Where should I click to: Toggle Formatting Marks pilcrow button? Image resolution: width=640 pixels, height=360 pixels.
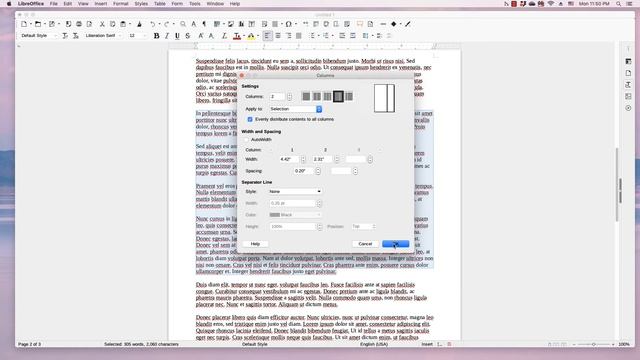pos(204,24)
